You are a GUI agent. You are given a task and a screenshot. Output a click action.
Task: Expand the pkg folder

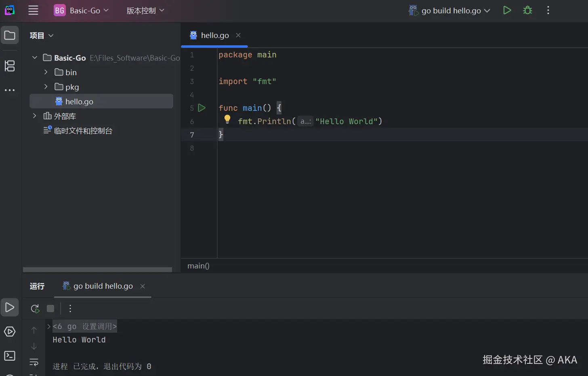[46, 87]
